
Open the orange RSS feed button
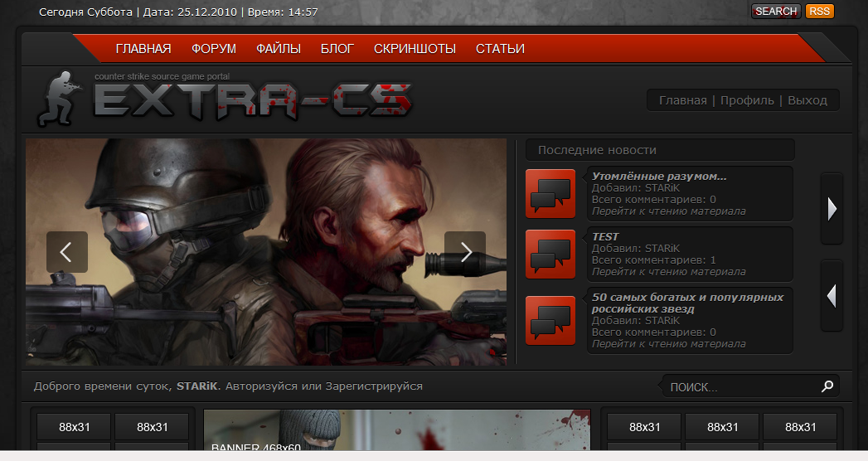point(819,11)
